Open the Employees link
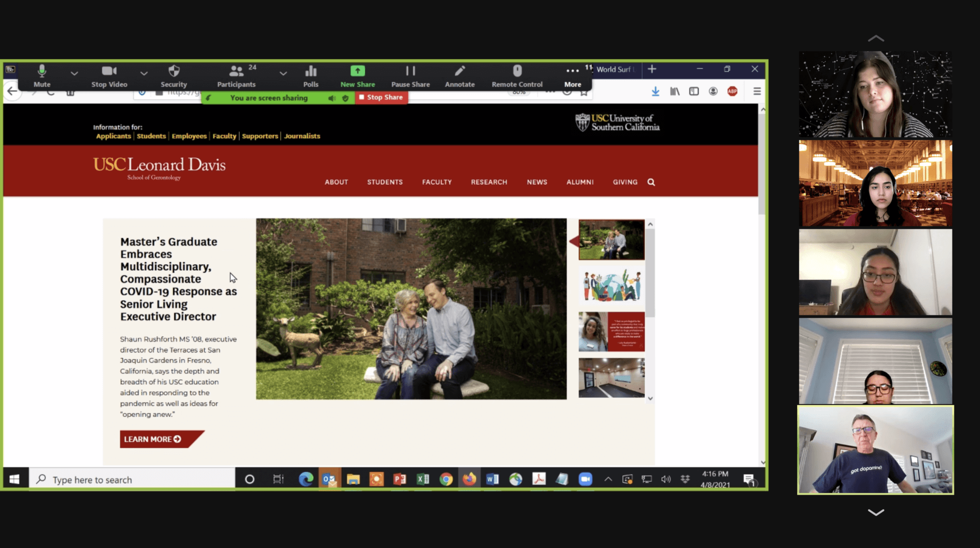This screenshot has width=980, height=548. point(189,136)
